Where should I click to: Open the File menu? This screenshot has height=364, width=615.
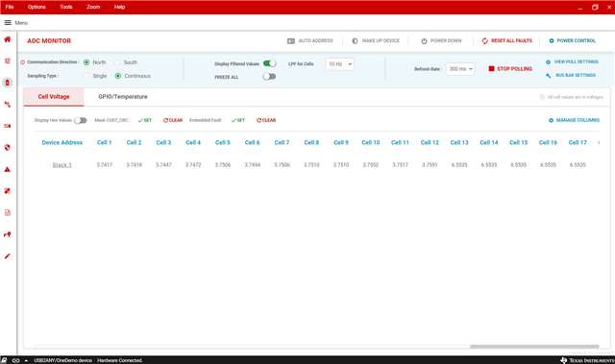click(10, 7)
